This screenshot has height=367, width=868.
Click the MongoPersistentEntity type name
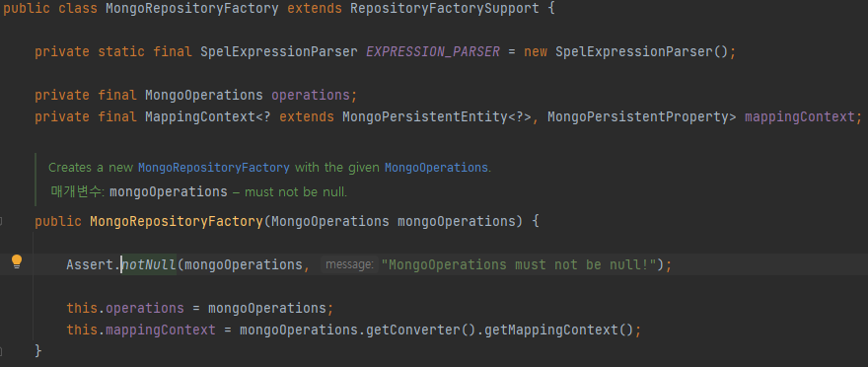424,116
